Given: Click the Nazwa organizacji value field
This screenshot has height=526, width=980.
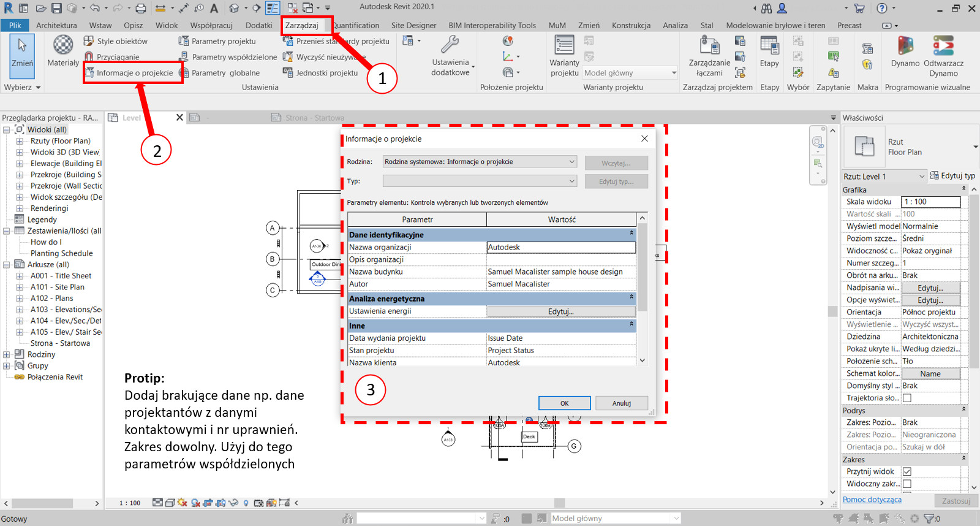Looking at the screenshot, I should tap(561, 247).
